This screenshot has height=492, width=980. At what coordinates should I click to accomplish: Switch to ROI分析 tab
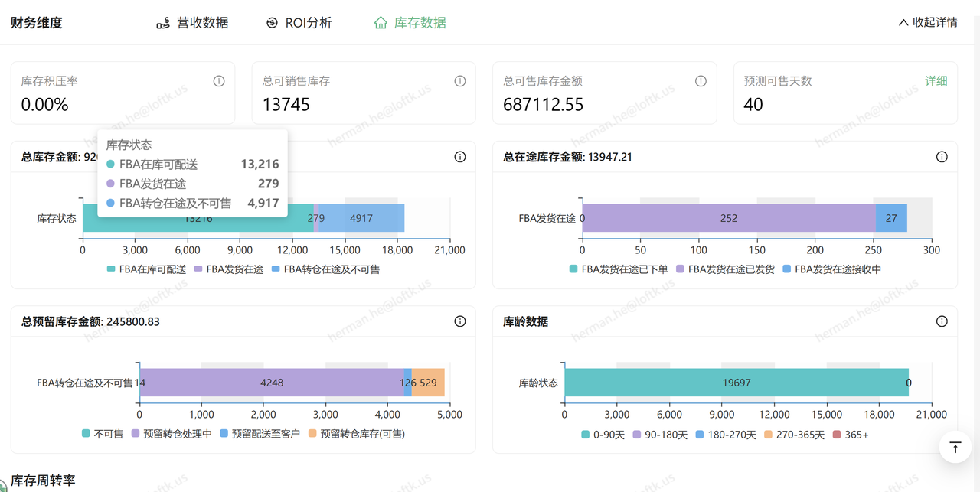299,23
